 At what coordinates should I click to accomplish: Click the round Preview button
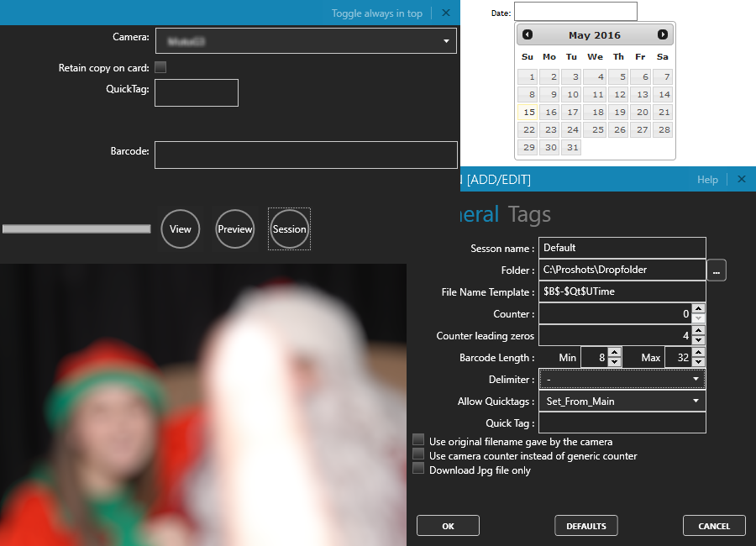(235, 229)
